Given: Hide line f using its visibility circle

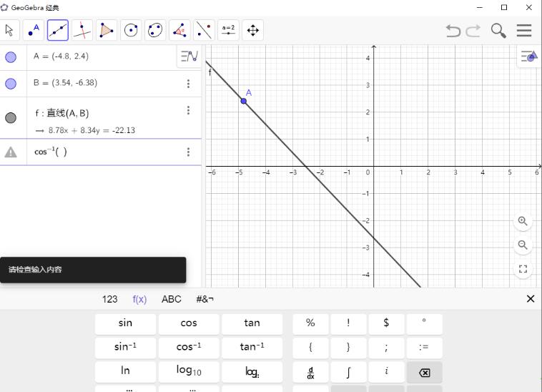Looking at the screenshot, I should (x=11, y=118).
